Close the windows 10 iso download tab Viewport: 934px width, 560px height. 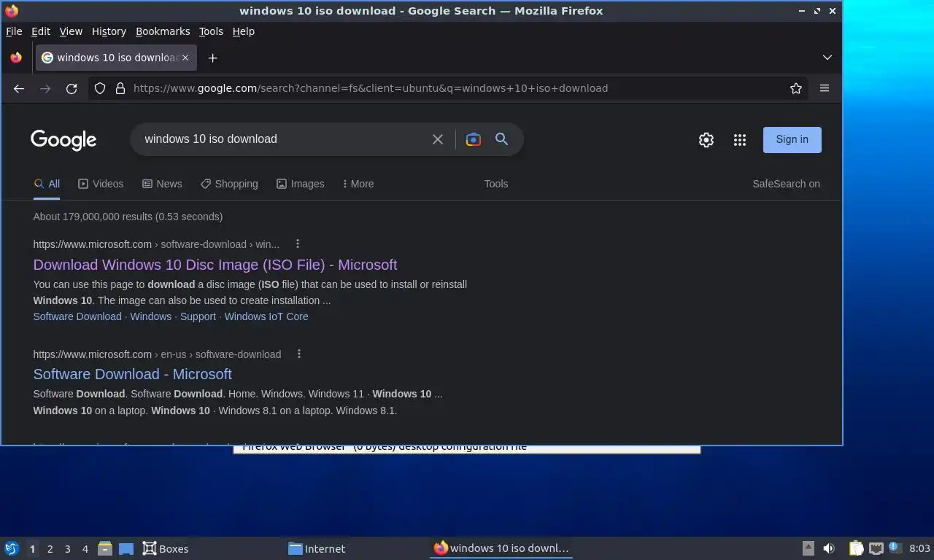pyautogui.click(x=185, y=58)
